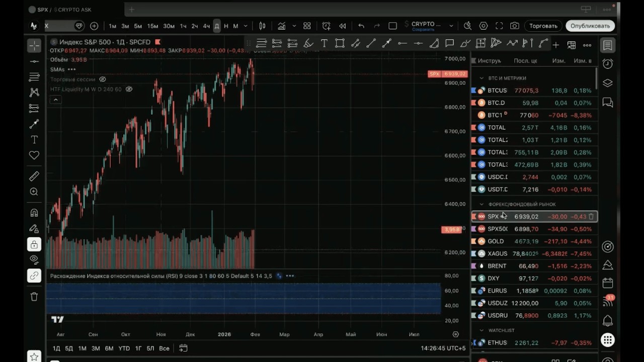The height and width of the screenshot is (362, 644).
Task: Select GOLD in the watchlist
Action: coord(534,241)
